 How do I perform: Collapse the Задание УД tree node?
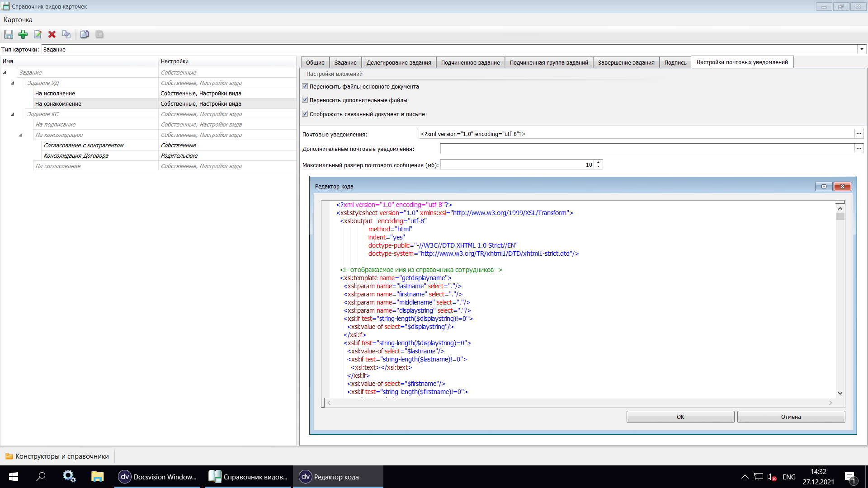13,83
